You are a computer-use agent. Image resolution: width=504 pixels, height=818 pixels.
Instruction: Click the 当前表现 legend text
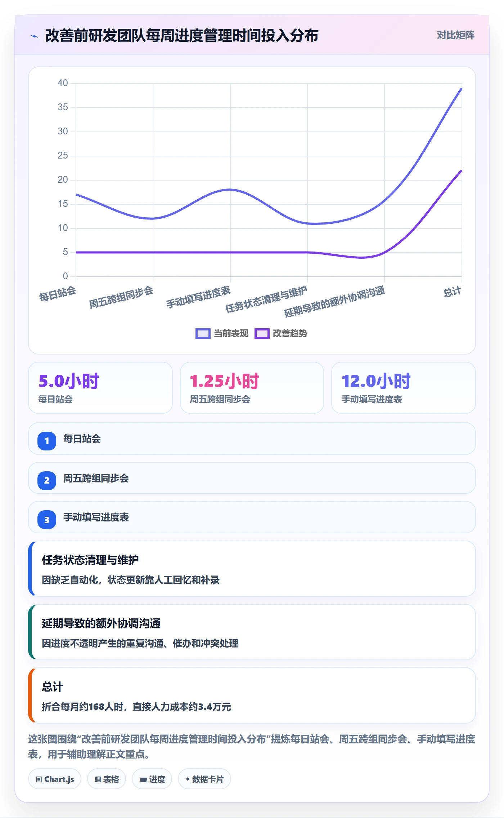(x=231, y=334)
